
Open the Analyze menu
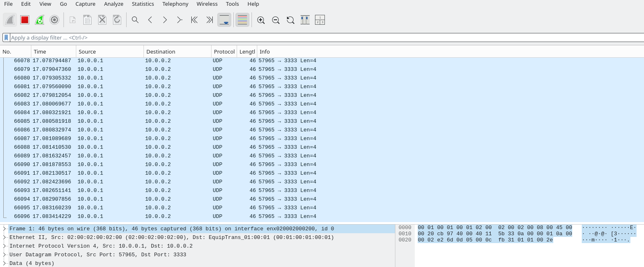pos(113,4)
